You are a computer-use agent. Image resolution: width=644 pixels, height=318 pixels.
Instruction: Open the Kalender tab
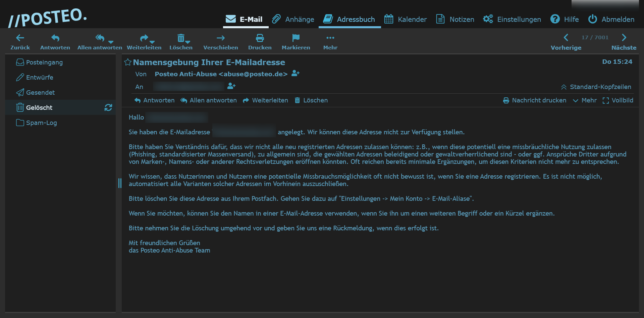406,19
